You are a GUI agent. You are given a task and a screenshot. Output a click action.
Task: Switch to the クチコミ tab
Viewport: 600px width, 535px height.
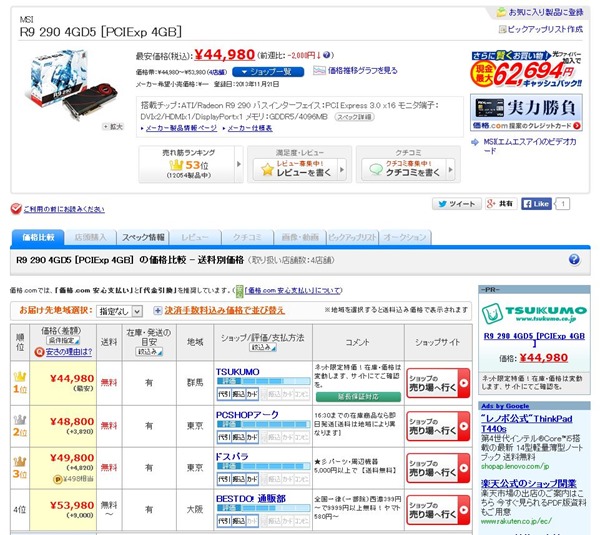tap(248, 237)
